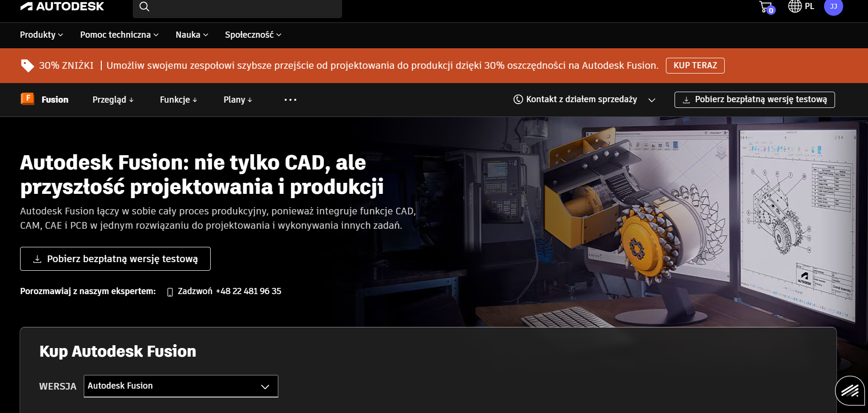Open the shopping cart

click(x=767, y=7)
